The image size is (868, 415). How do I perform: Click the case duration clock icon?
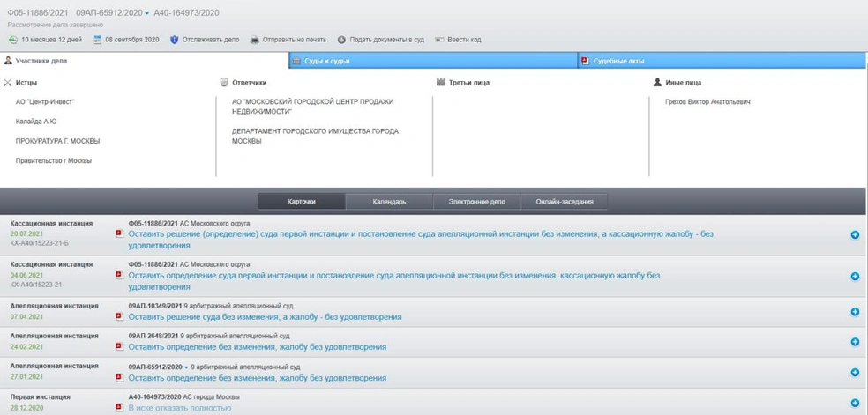coord(12,40)
